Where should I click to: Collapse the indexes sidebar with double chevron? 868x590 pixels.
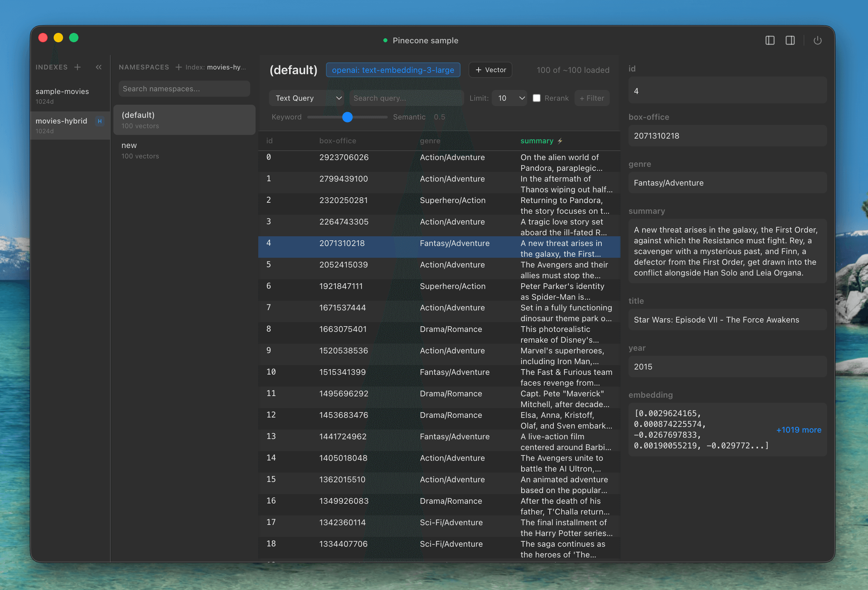pos(99,67)
